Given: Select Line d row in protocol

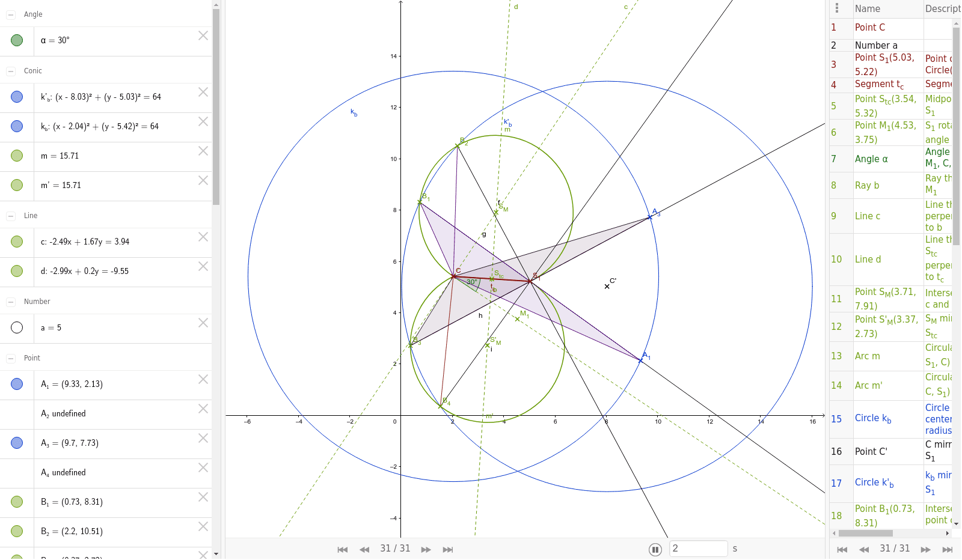Looking at the screenshot, I should (x=891, y=260).
